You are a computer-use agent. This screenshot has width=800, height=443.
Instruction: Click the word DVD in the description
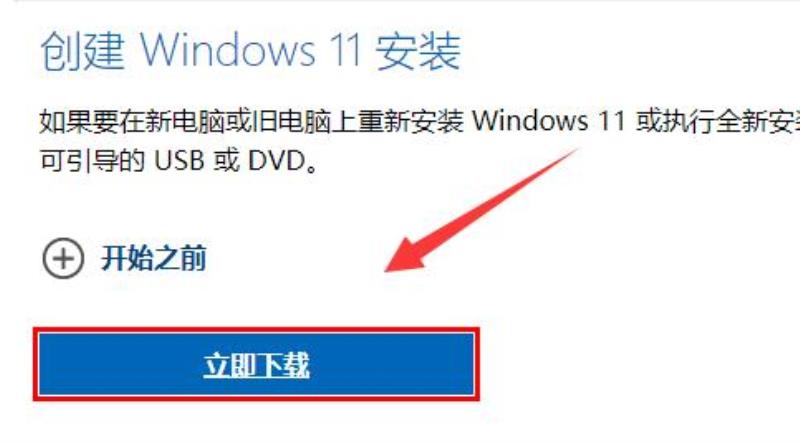tap(277, 161)
